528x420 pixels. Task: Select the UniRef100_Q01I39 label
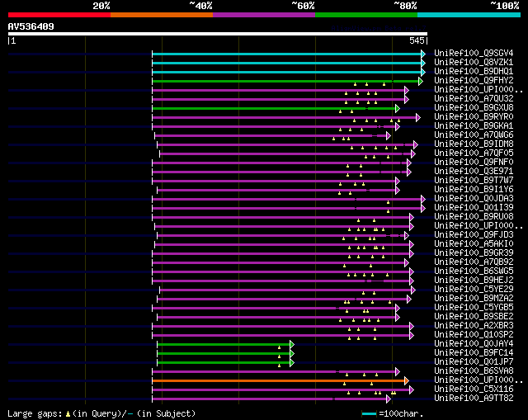tap(474, 208)
